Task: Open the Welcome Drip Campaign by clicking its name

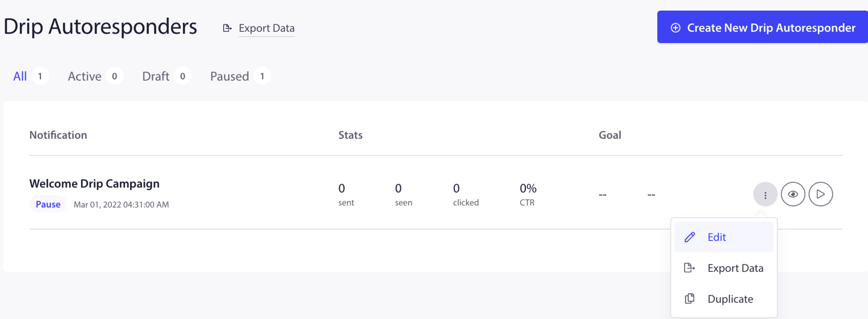Action: pos(94,183)
